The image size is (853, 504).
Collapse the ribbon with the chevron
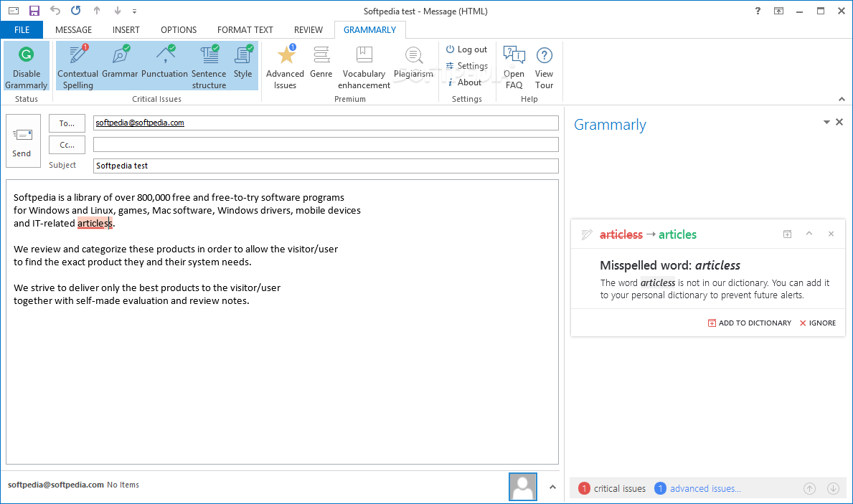pyautogui.click(x=842, y=99)
